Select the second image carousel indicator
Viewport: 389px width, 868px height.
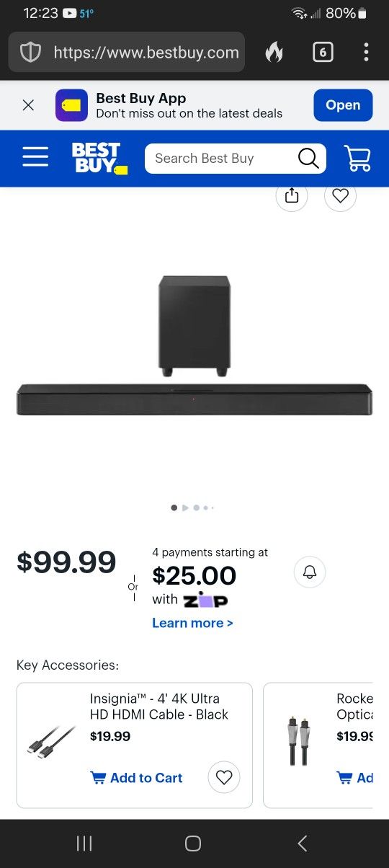(185, 508)
